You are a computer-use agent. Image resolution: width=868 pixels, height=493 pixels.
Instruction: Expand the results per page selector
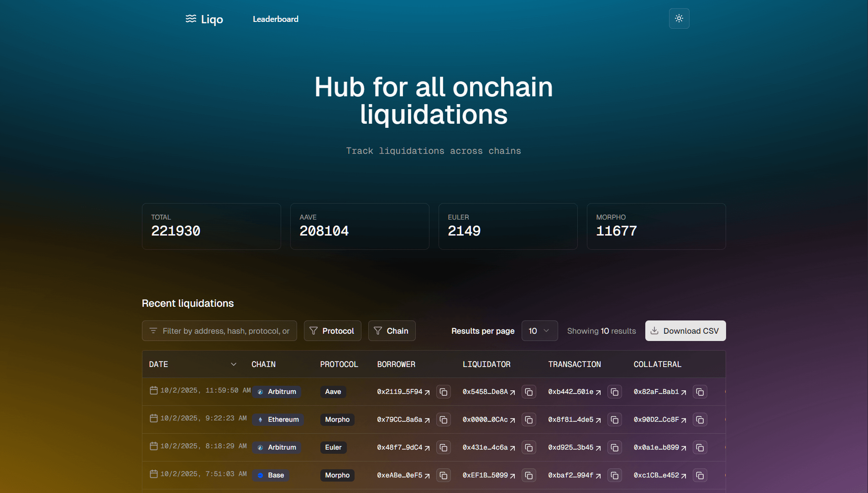pyautogui.click(x=539, y=331)
